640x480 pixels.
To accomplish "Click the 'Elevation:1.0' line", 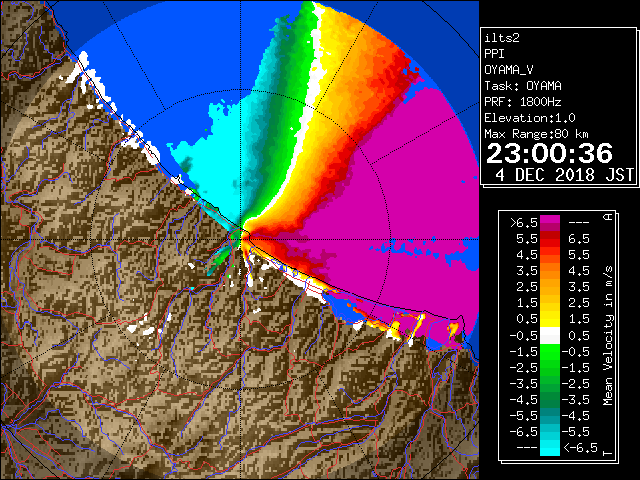I will pyautogui.click(x=530, y=118).
